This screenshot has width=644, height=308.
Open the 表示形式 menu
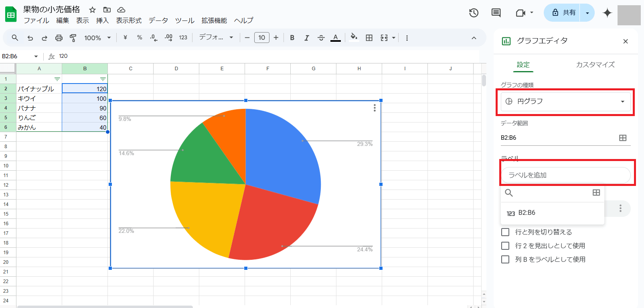tap(129, 20)
